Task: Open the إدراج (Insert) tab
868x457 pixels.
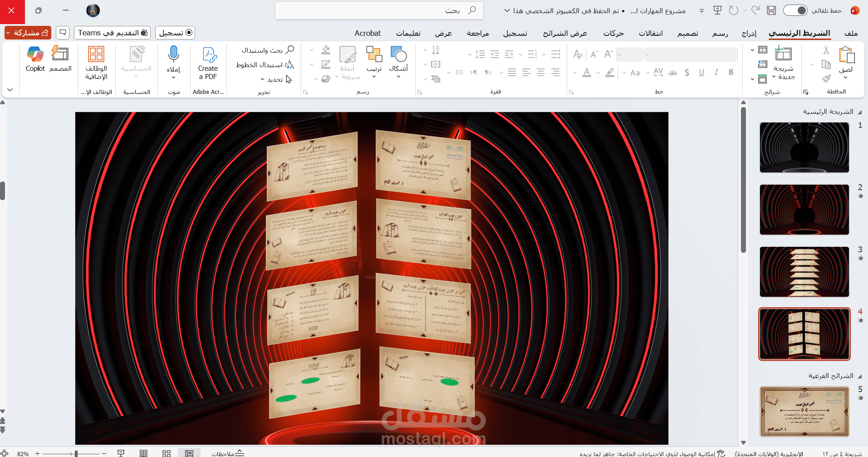Action: pyautogui.click(x=749, y=33)
